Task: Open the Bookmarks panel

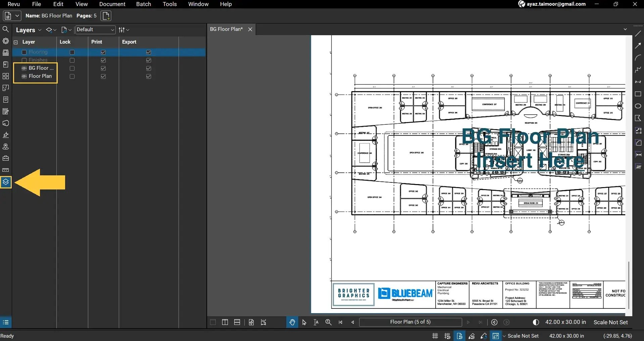Action: [x=6, y=64]
